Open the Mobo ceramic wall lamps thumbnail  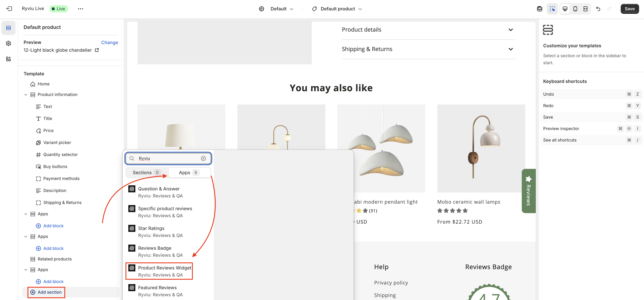coord(481,148)
